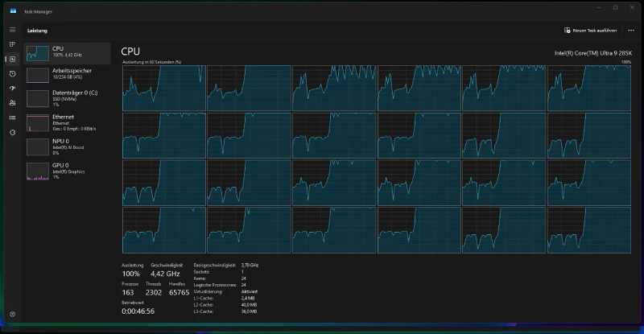Click the Task-Manager app icon in title bar
Viewport: 644px width, 334px height.
13,11
